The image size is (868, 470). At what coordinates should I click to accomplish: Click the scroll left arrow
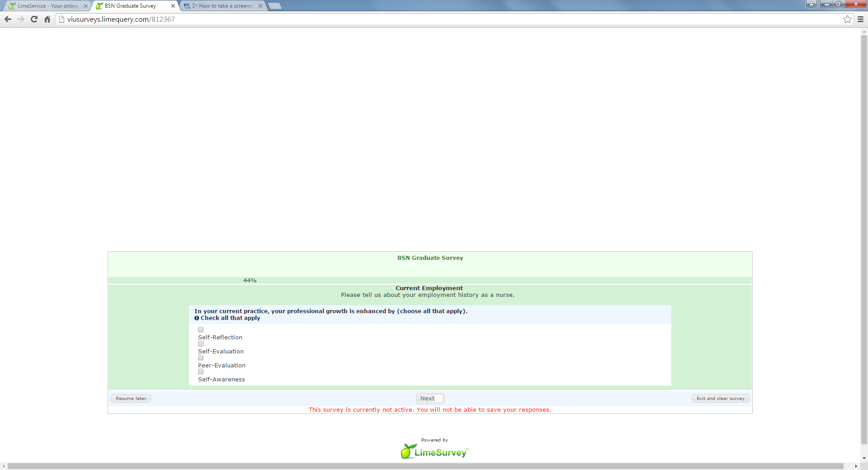[x=4, y=466]
